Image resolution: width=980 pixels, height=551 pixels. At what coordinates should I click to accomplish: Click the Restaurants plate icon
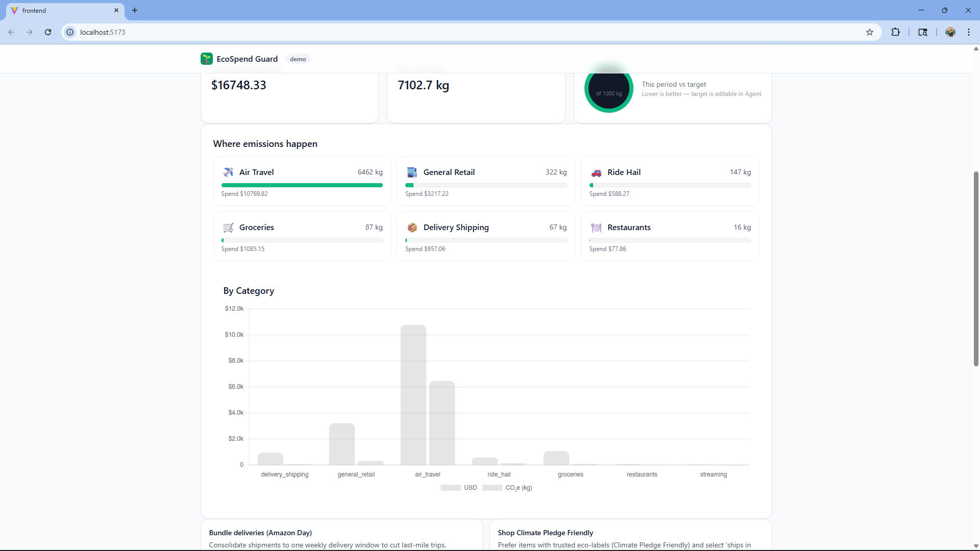click(596, 228)
